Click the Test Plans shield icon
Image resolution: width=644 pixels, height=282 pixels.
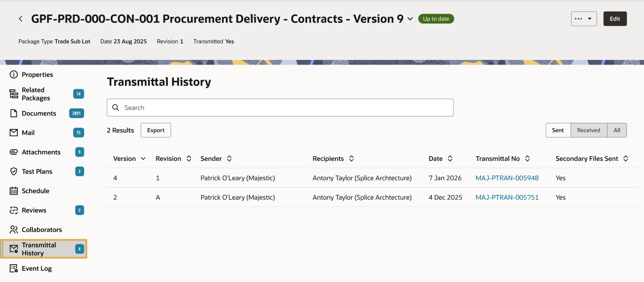(14, 172)
